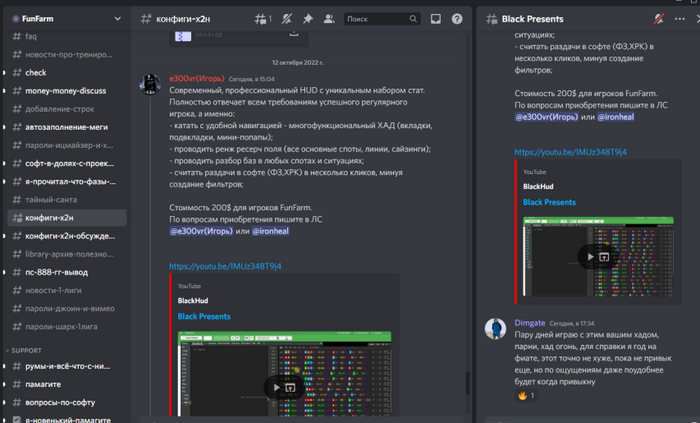Open youtu.be link in main chat message

pyautogui.click(x=225, y=266)
